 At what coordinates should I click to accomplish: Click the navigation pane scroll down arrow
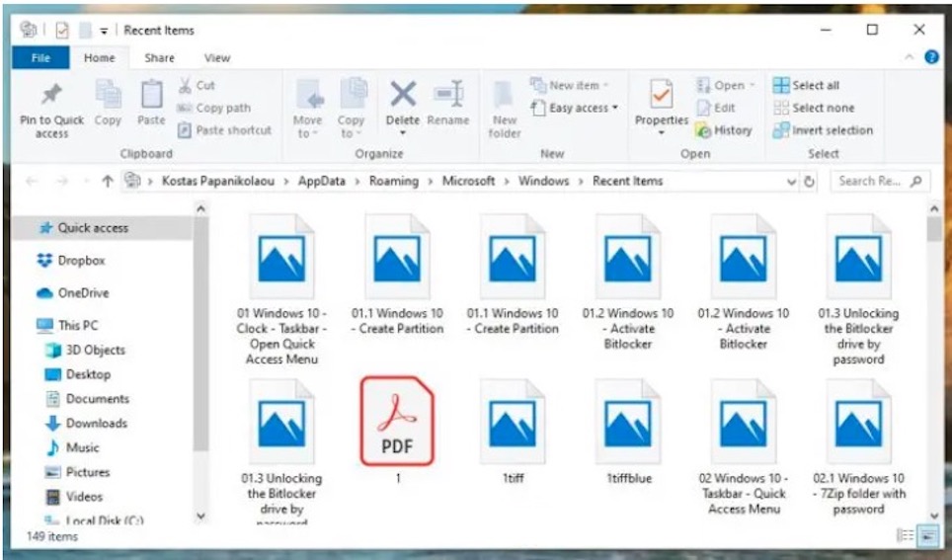click(200, 517)
